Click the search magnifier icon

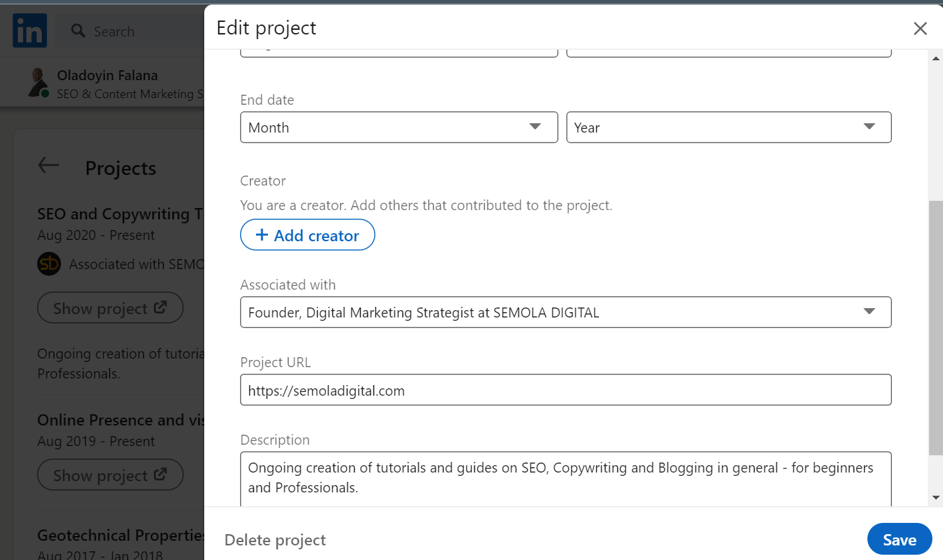click(x=78, y=30)
